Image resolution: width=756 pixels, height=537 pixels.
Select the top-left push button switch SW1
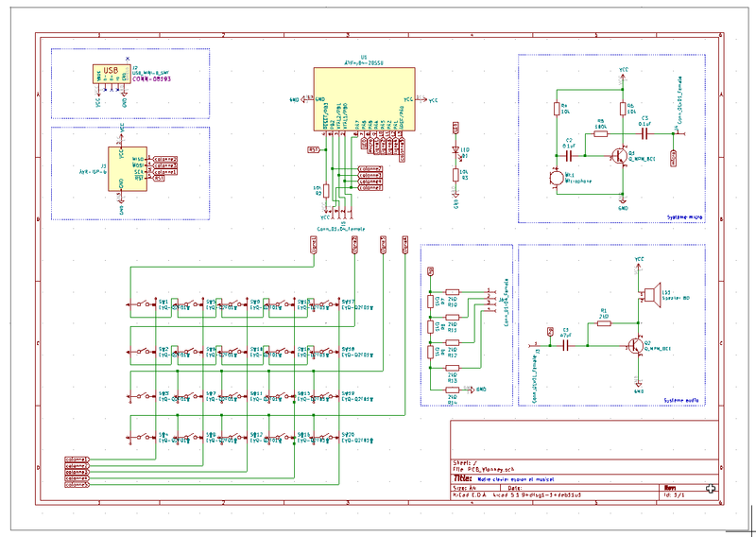click(143, 304)
